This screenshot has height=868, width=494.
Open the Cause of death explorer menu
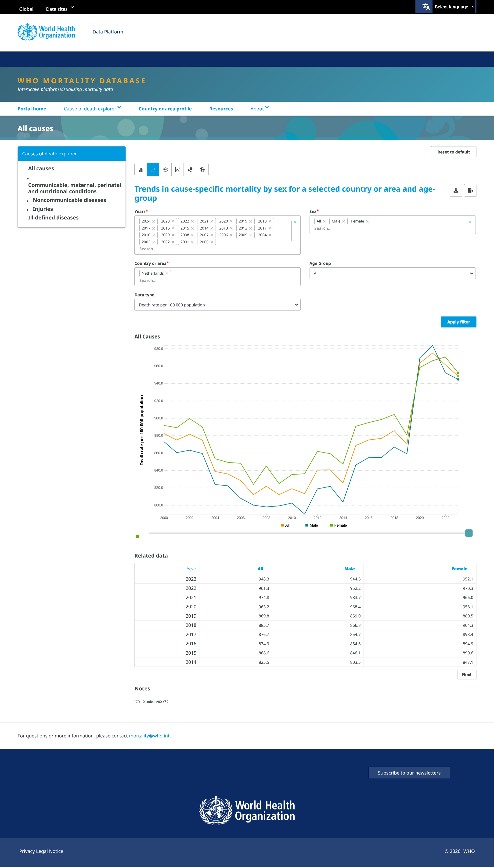coord(92,109)
